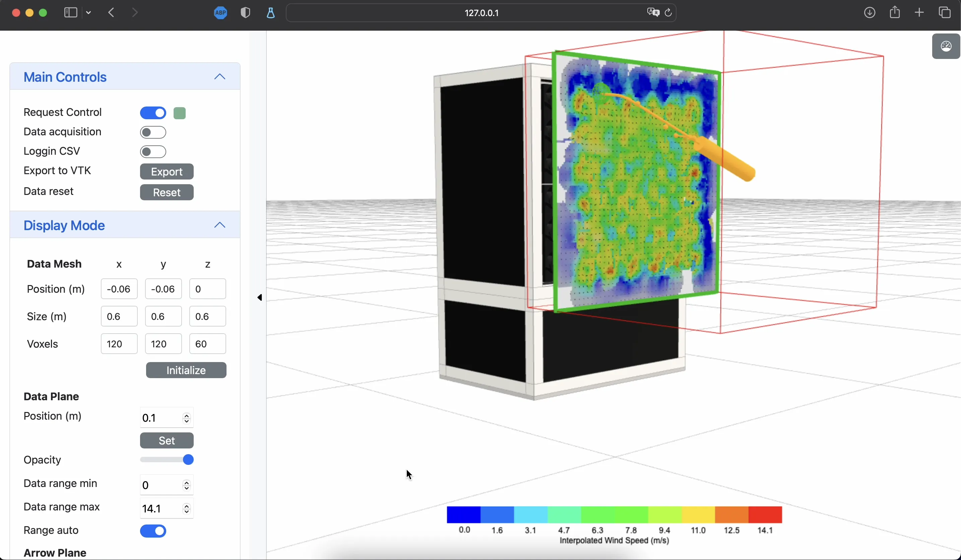Enable the Data acquisition toggle

pos(153,132)
